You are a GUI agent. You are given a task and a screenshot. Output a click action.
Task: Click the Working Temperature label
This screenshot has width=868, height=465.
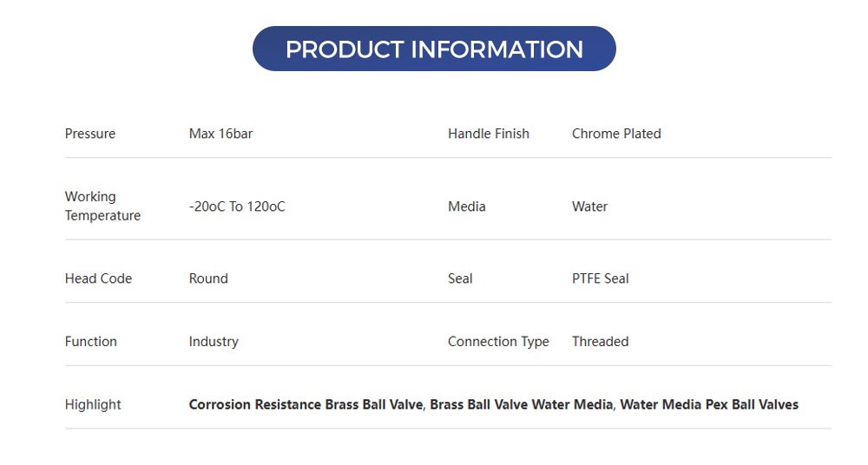pos(102,206)
